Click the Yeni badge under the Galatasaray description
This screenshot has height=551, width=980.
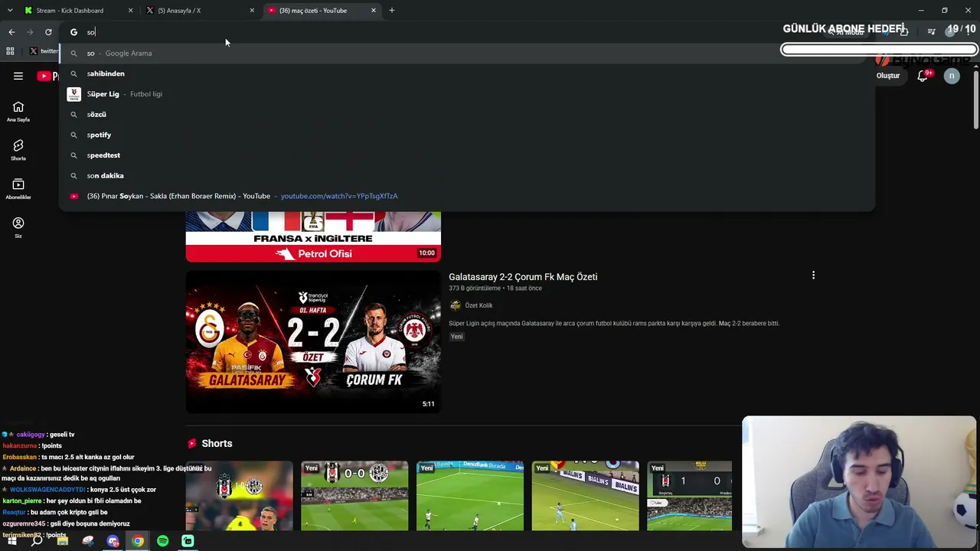pos(457,337)
